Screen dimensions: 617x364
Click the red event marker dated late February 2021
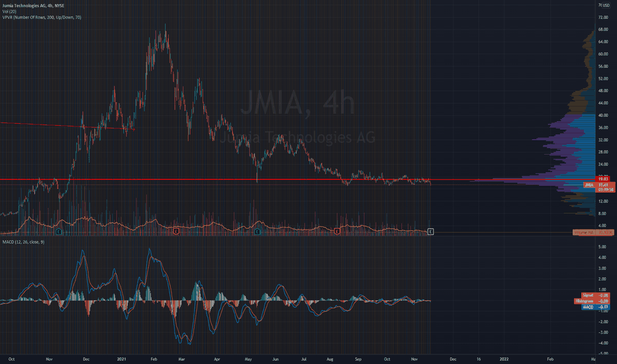[176, 232]
